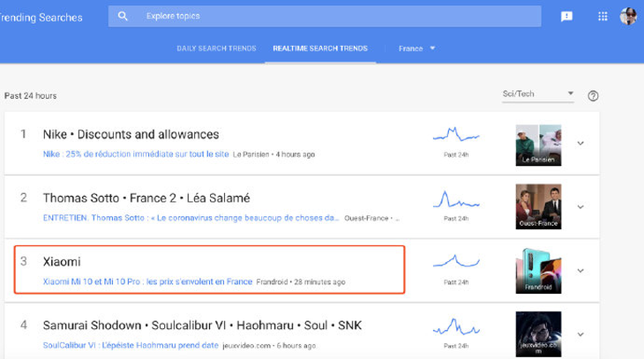
Task: Click the Thomas Sotto trend sparkline chart
Action: point(456,199)
